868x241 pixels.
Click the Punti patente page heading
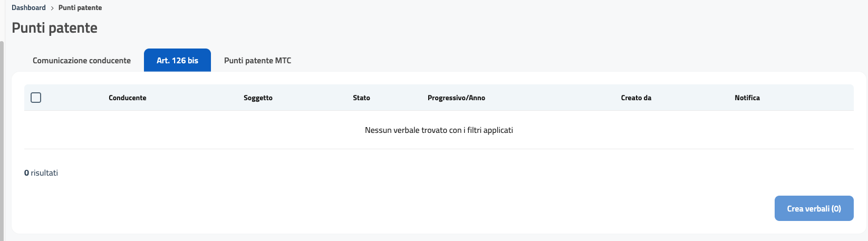point(54,28)
